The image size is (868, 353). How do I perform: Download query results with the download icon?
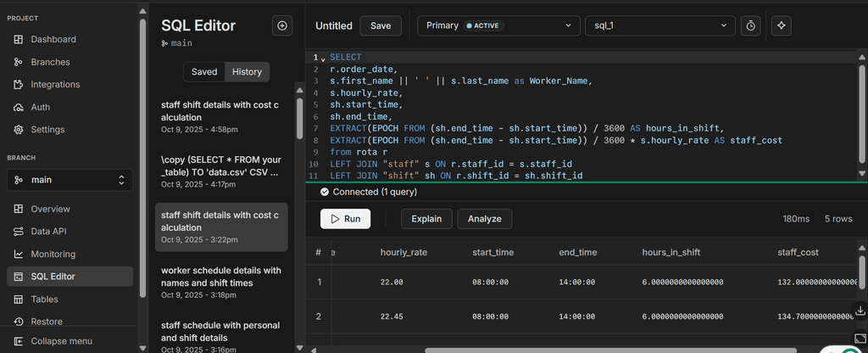pos(861,310)
